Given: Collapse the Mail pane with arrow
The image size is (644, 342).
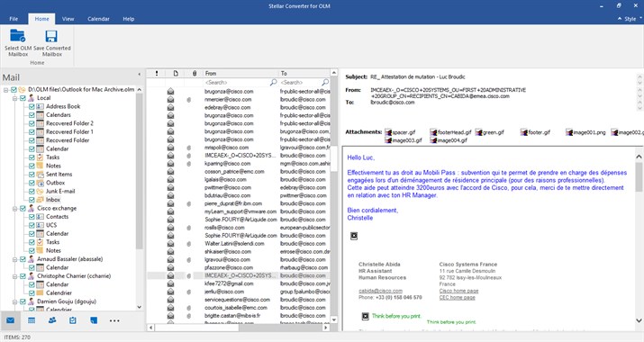Looking at the screenshot, I should click(140, 75).
